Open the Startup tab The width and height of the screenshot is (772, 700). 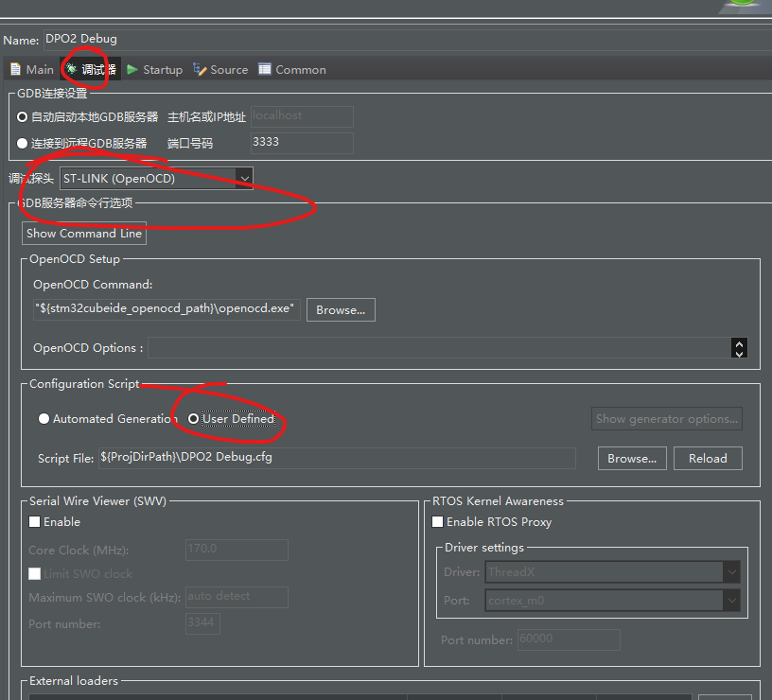pyautogui.click(x=155, y=69)
